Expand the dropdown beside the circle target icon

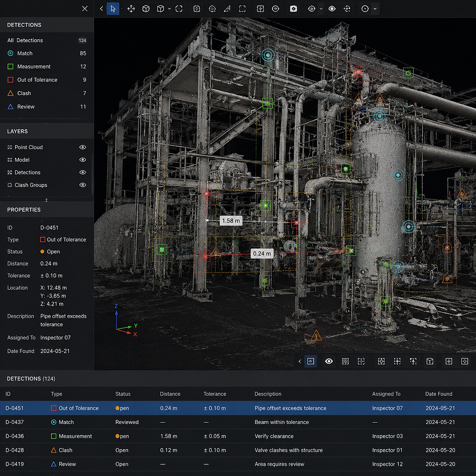(375, 9)
